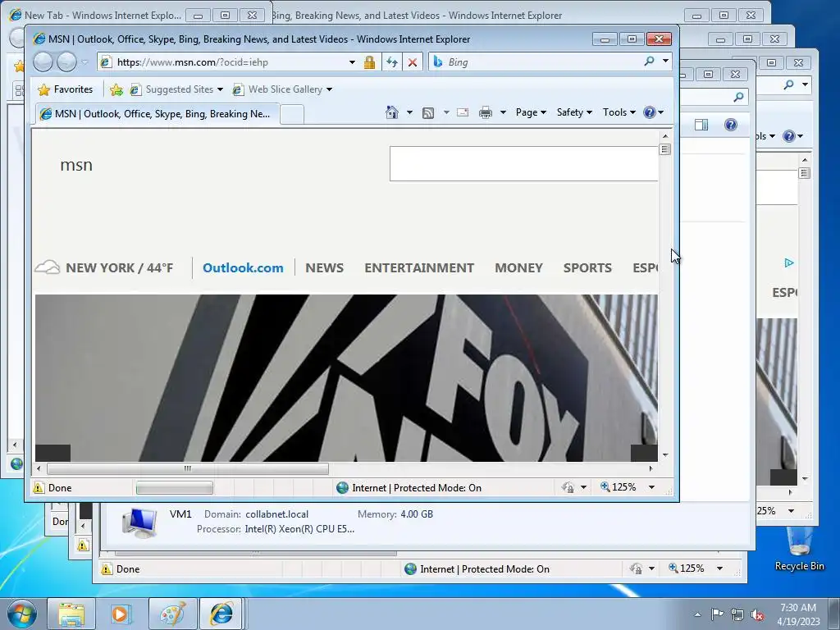Open Recycle Bin on desktop
840x630 pixels.
tap(799, 549)
